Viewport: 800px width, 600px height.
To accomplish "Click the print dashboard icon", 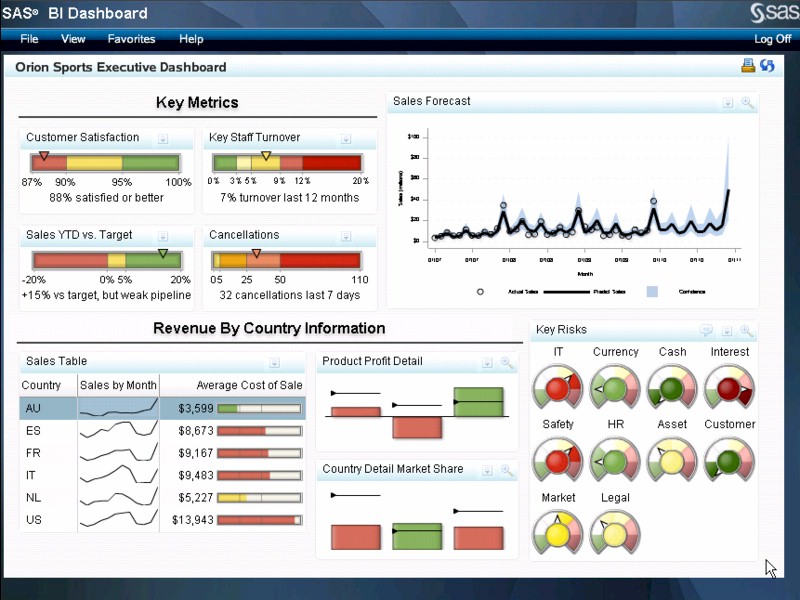I will tap(747, 66).
